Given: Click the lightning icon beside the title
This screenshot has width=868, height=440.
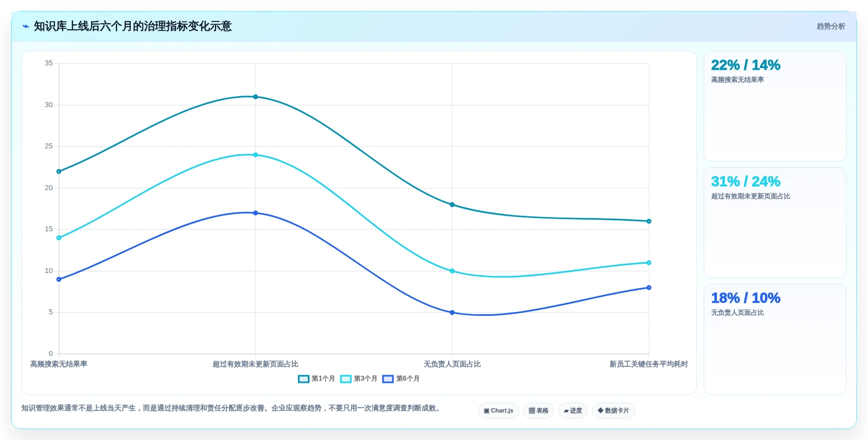Looking at the screenshot, I should point(26,26).
